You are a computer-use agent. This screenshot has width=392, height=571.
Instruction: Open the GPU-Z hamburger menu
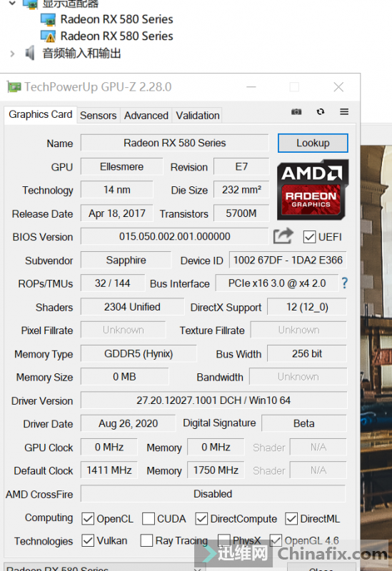coord(344,112)
